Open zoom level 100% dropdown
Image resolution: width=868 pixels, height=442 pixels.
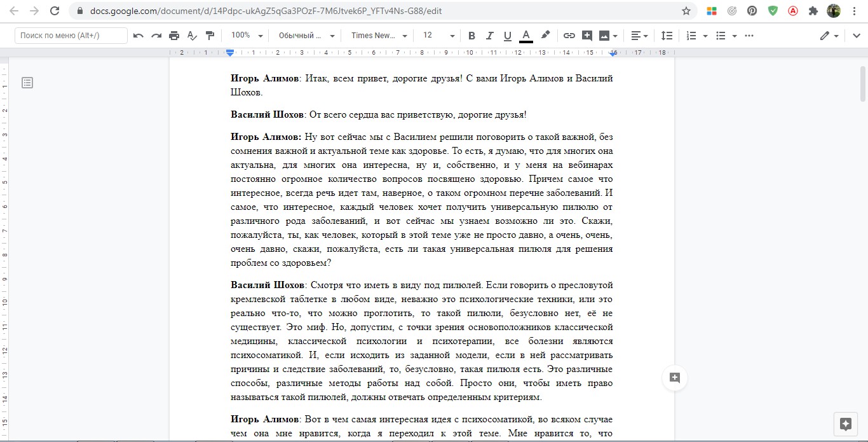248,36
